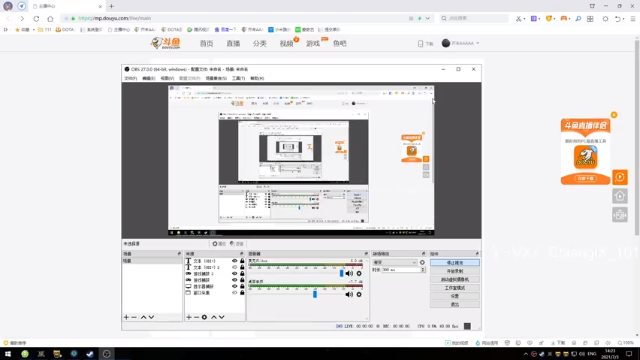Add a new source with plus icon
640x360 pixels.
(189, 317)
